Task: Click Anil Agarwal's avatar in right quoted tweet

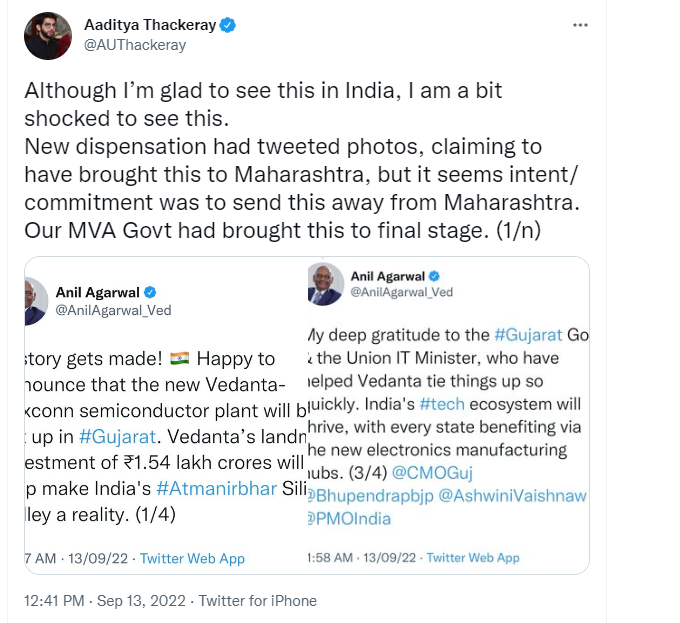Action: point(322,283)
